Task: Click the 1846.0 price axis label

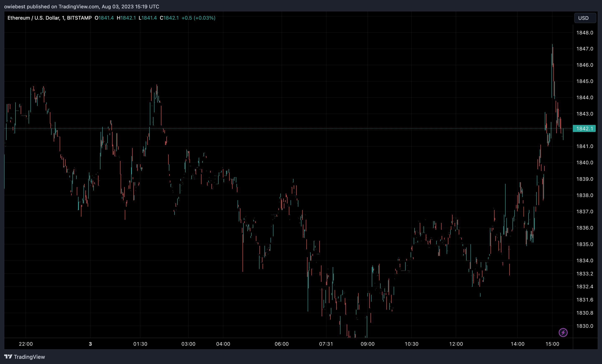Action: coord(585,65)
